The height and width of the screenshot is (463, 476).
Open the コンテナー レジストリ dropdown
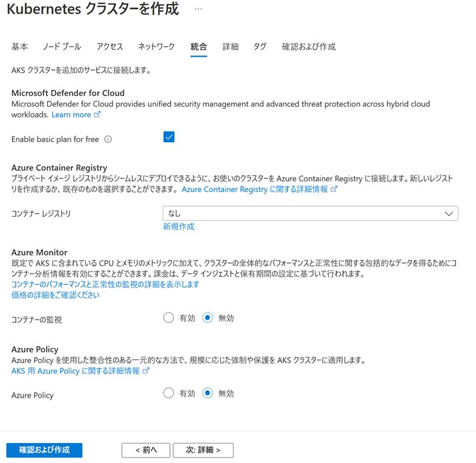311,213
